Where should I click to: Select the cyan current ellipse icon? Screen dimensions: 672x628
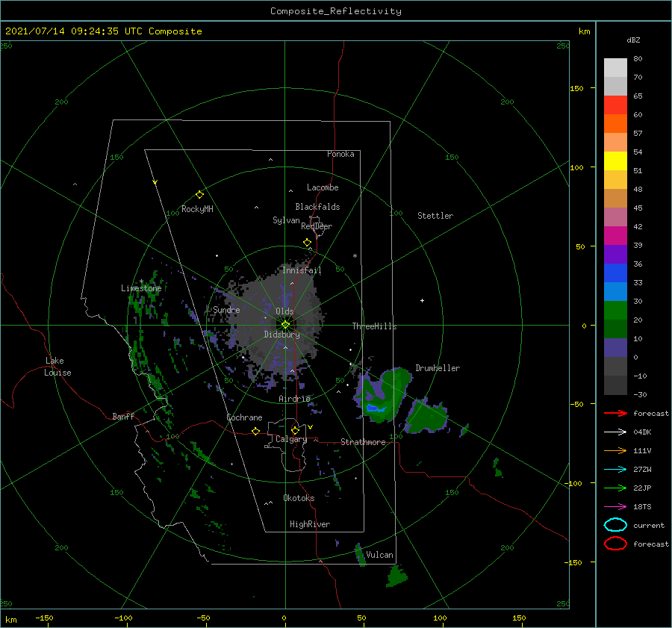pos(615,525)
